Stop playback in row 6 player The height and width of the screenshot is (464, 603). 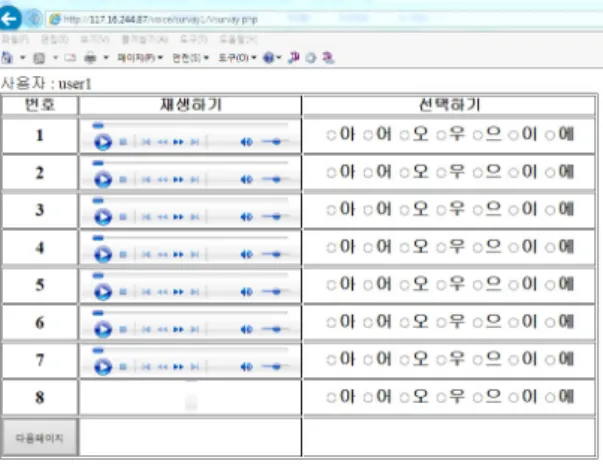(123, 329)
